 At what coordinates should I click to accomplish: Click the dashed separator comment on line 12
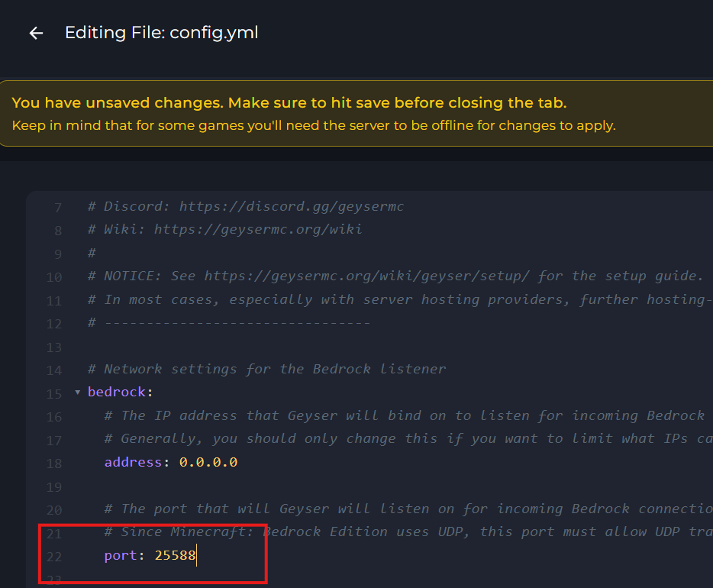click(x=237, y=322)
